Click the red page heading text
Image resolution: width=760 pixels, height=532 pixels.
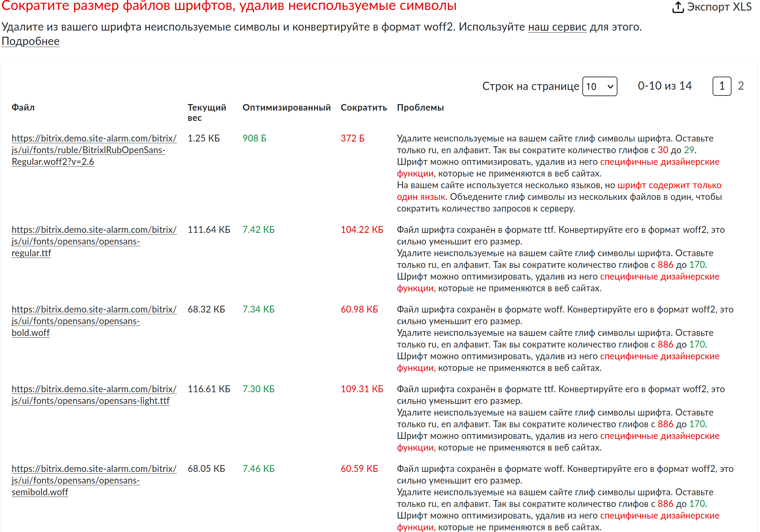tap(229, 6)
